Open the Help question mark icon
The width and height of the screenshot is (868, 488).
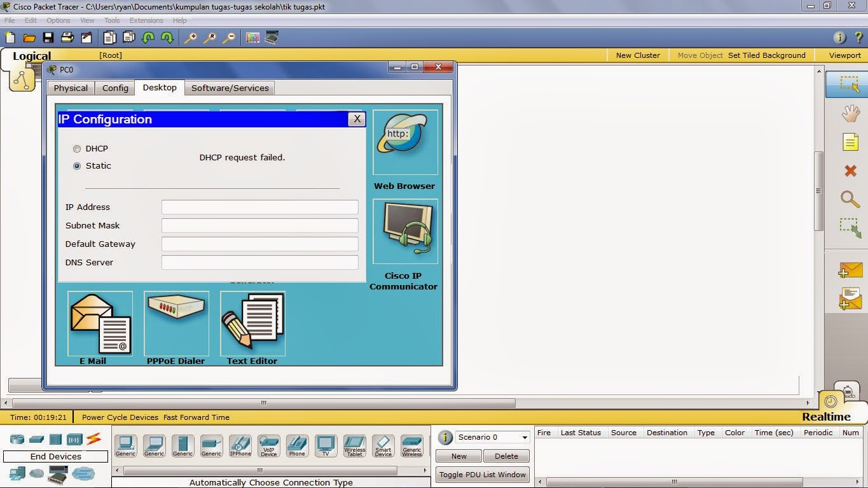tap(858, 38)
